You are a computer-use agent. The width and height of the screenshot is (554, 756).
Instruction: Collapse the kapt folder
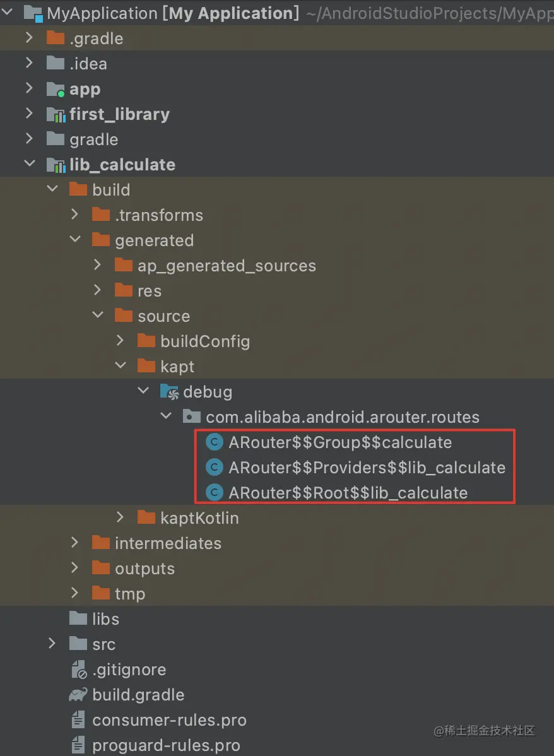[120, 366]
